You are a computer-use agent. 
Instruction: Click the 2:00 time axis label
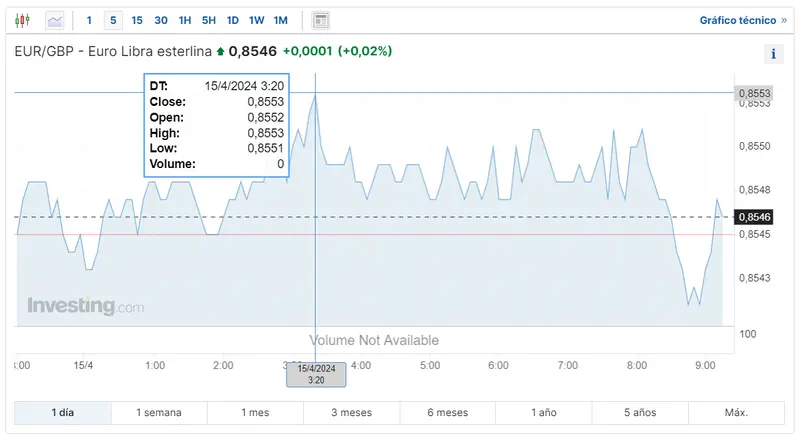[x=223, y=365]
